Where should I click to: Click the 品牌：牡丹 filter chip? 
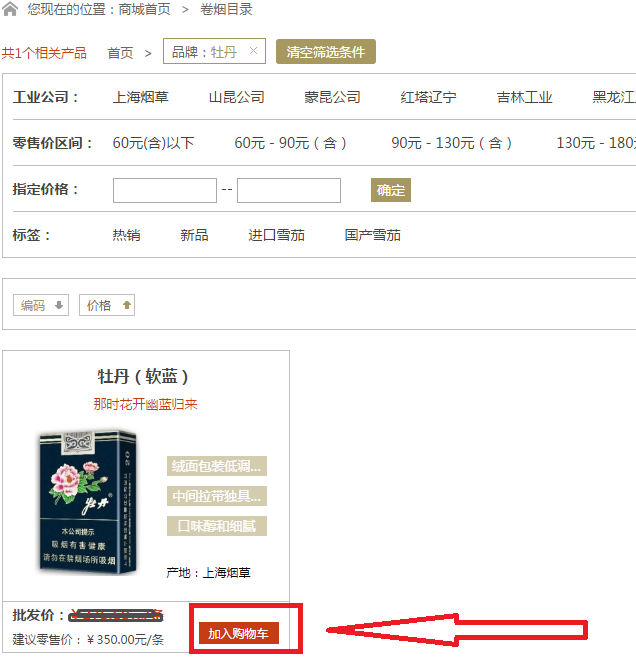214,51
